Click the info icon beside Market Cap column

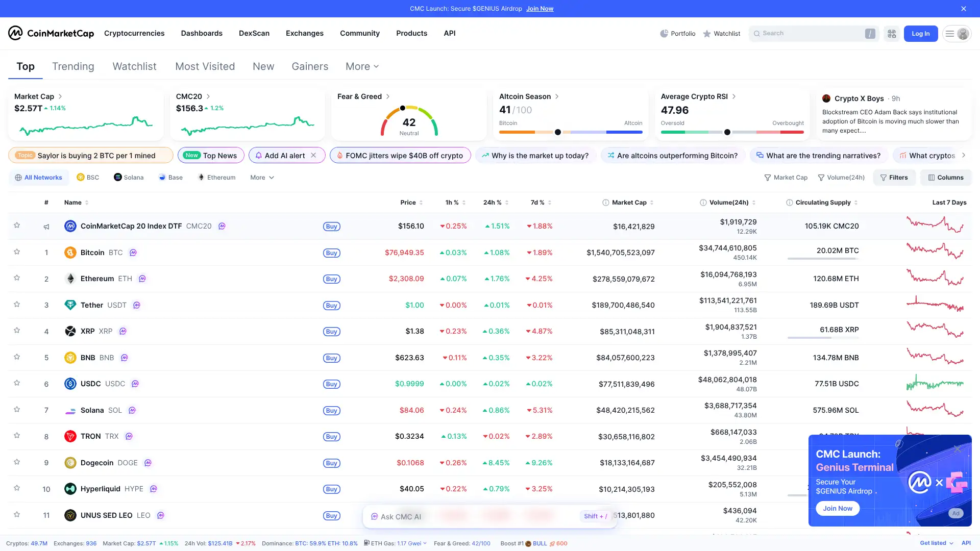point(606,203)
